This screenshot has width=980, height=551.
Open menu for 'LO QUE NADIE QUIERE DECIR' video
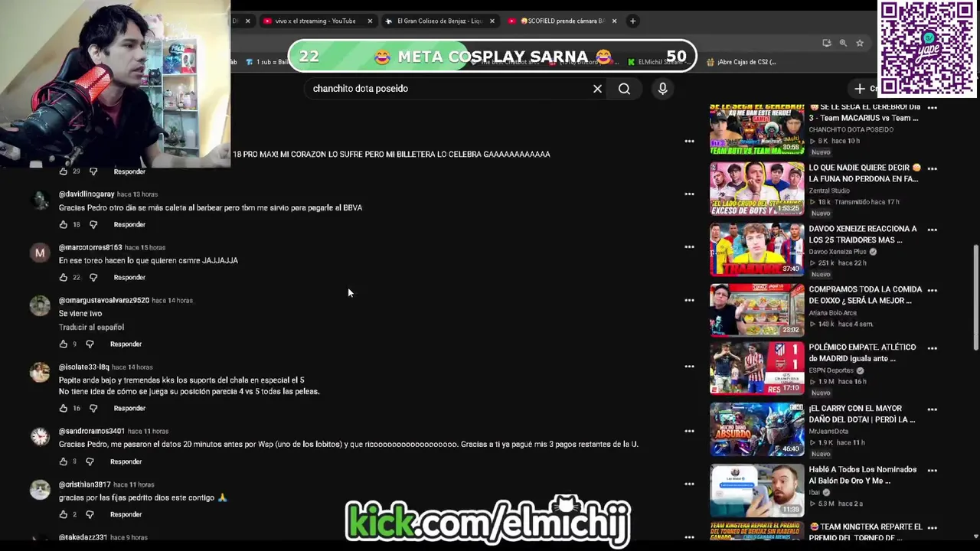click(932, 168)
